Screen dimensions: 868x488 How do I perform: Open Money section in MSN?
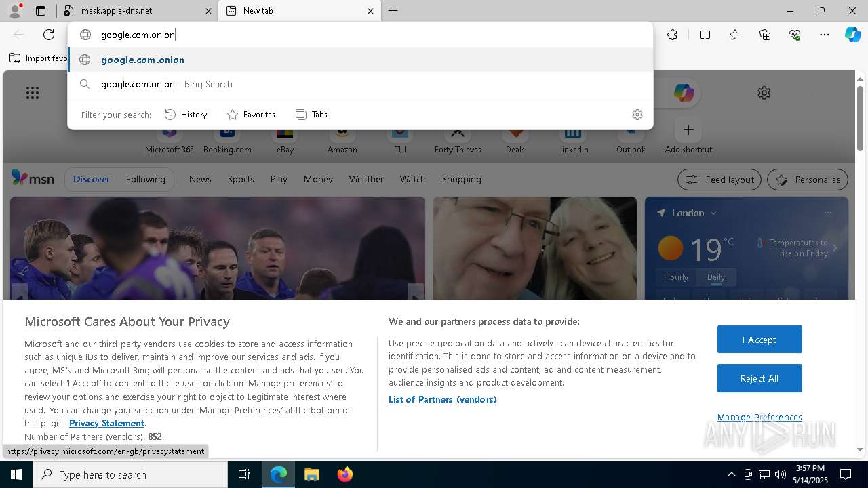318,179
